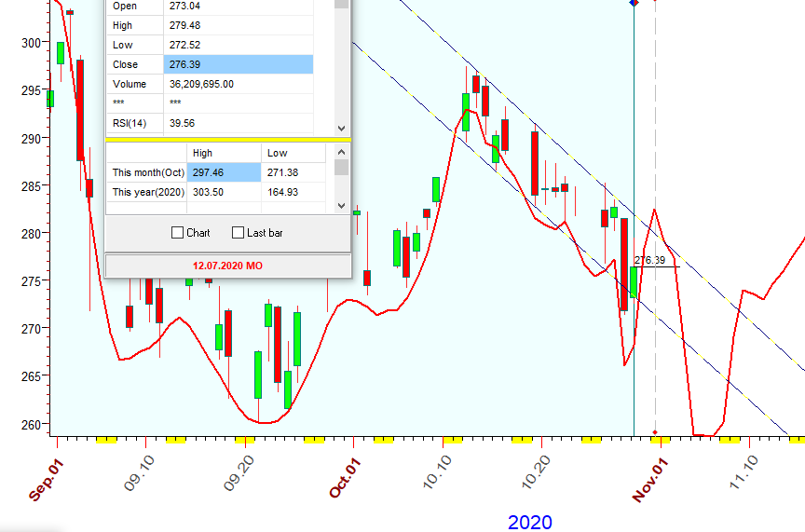Select the Volume value cell

239,84
